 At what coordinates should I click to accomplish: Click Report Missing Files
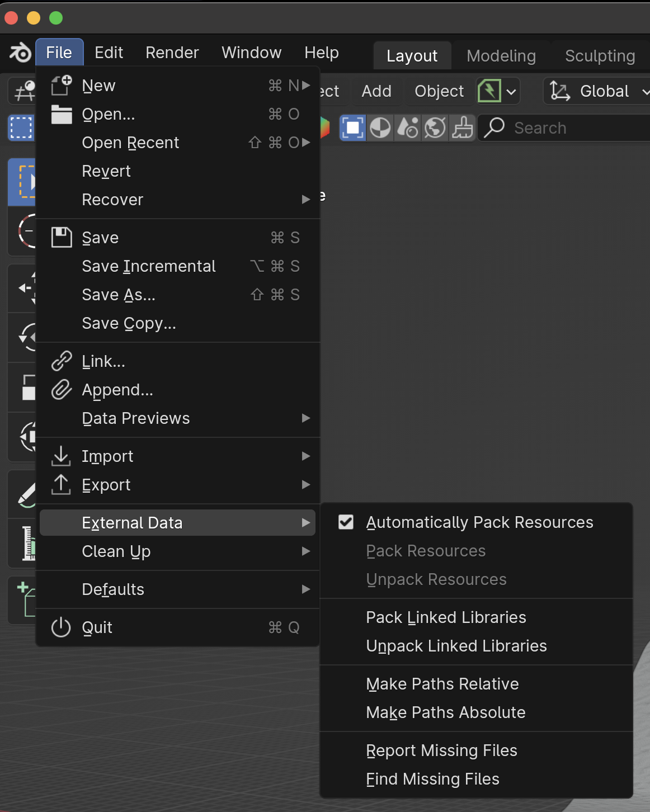(477, 750)
